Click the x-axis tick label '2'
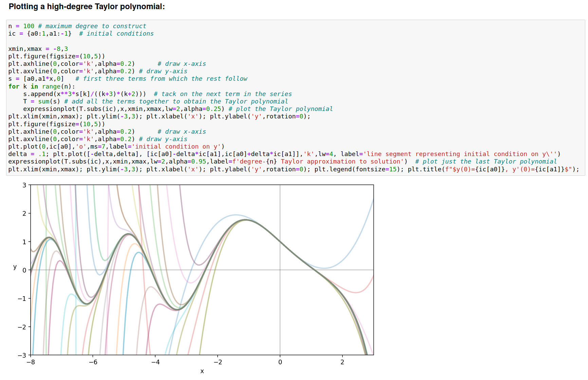Screen dimensions: 588x380 [342, 362]
